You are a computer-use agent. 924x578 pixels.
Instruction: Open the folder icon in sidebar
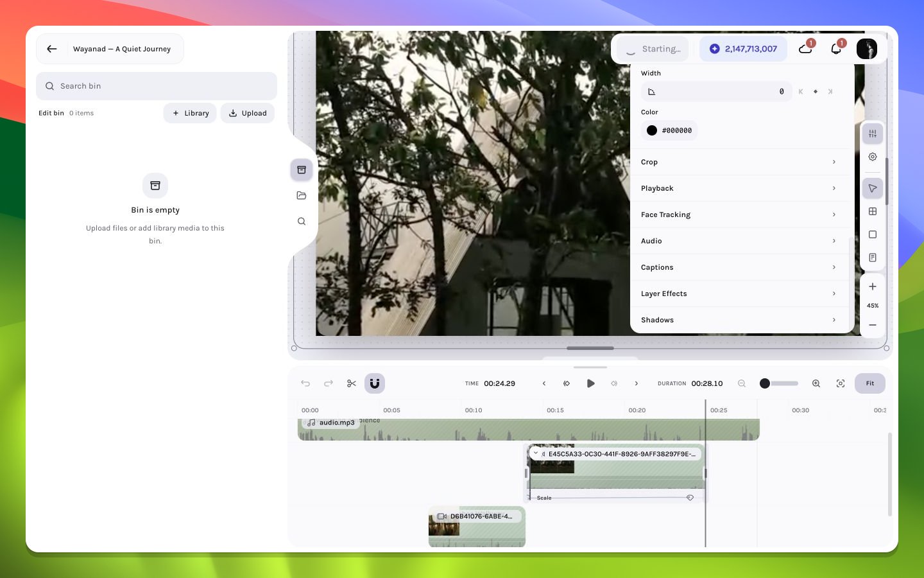302,195
